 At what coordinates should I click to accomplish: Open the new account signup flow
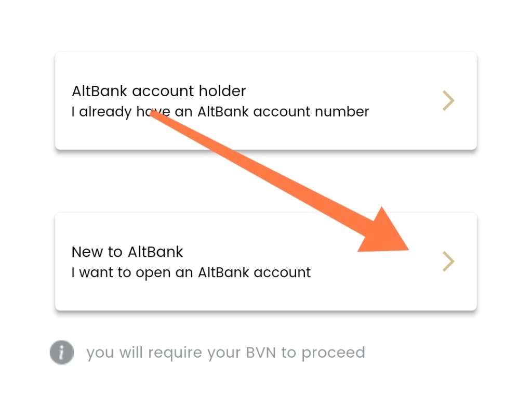tap(208, 261)
